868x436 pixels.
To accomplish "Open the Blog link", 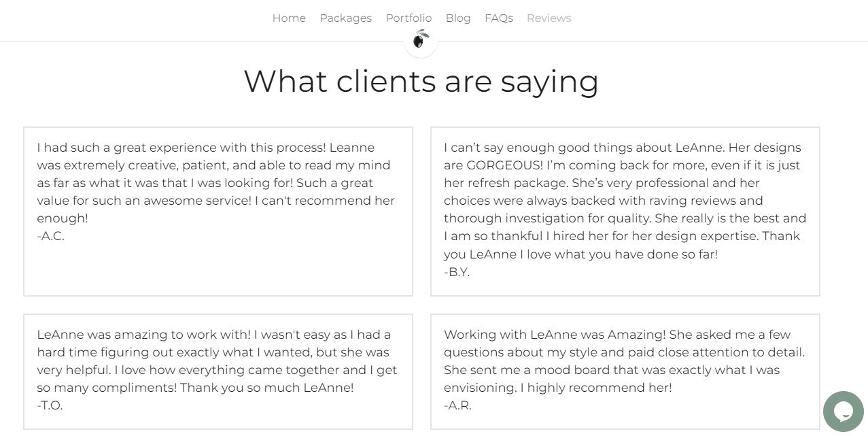I will [x=458, y=18].
